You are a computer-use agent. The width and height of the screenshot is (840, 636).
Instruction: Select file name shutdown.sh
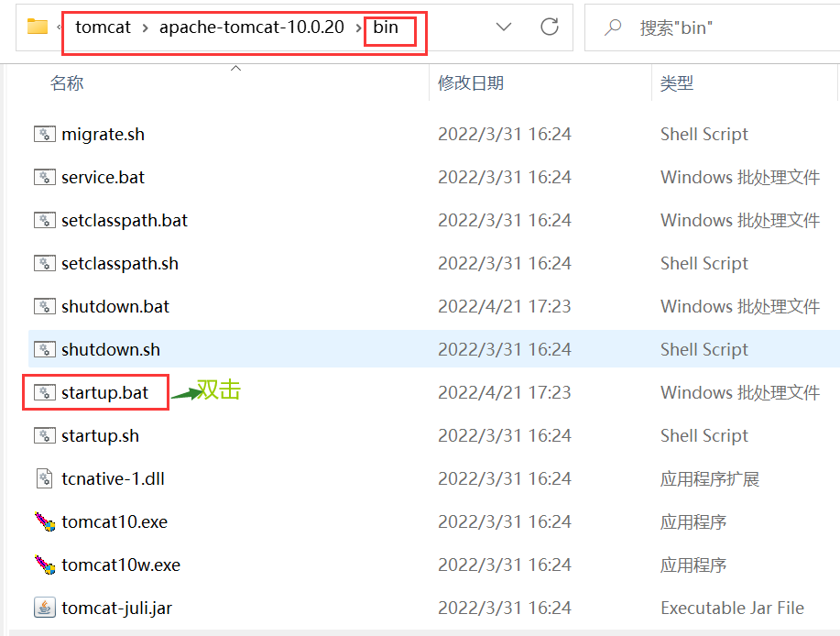point(111,349)
